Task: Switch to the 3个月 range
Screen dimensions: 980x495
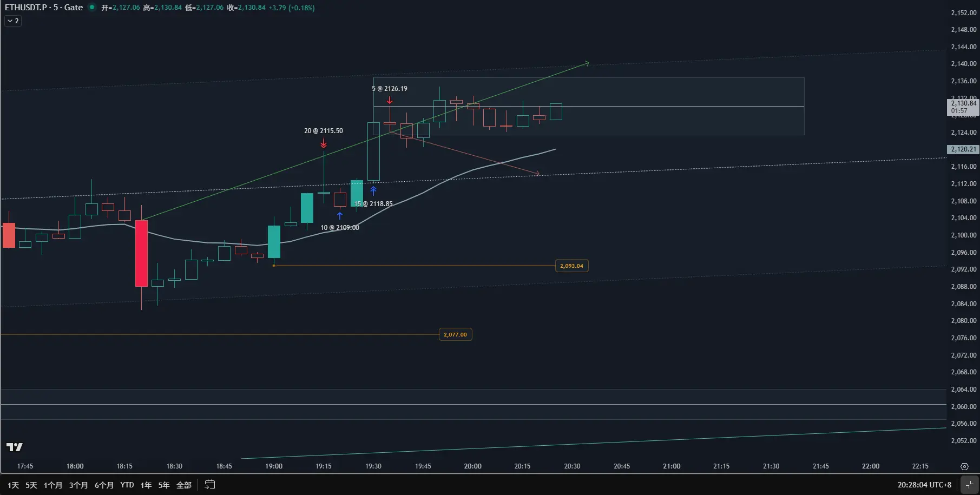Action: (x=78, y=485)
